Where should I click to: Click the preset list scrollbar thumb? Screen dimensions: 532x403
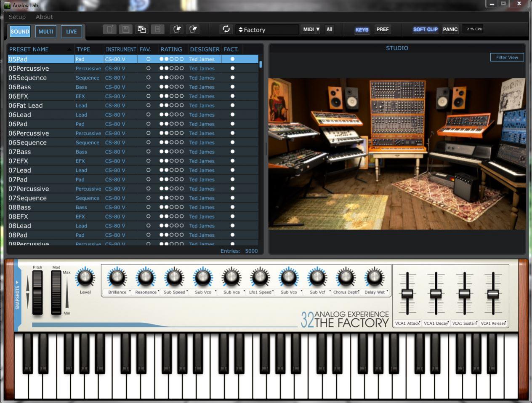tap(261, 64)
